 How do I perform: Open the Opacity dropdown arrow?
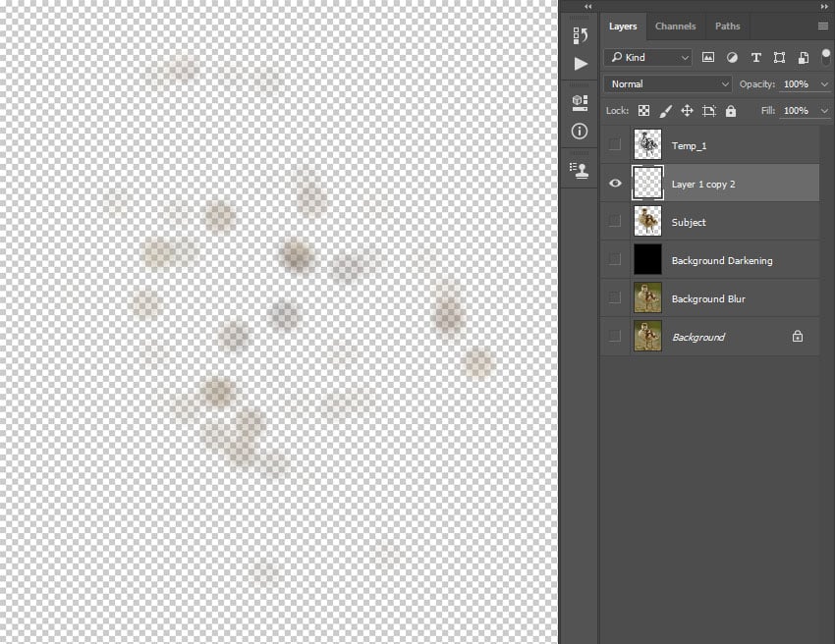coord(823,83)
